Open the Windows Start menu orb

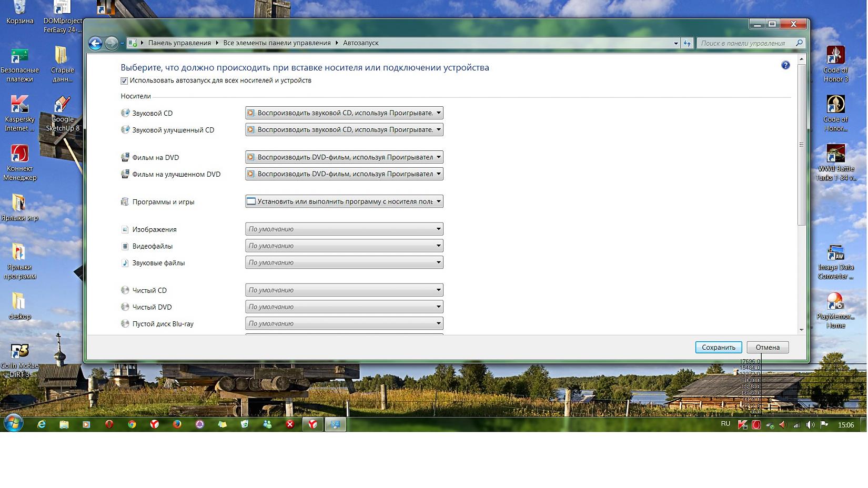pyautogui.click(x=13, y=423)
